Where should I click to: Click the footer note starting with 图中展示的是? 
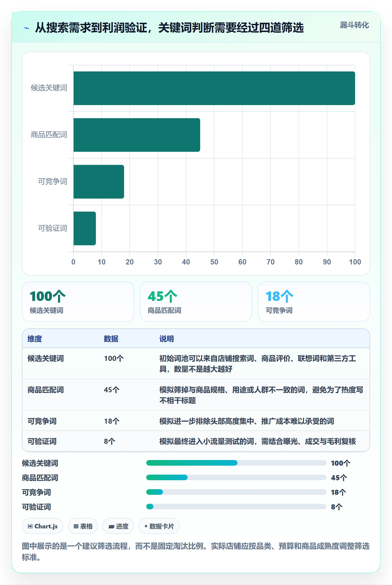[196, 551]
